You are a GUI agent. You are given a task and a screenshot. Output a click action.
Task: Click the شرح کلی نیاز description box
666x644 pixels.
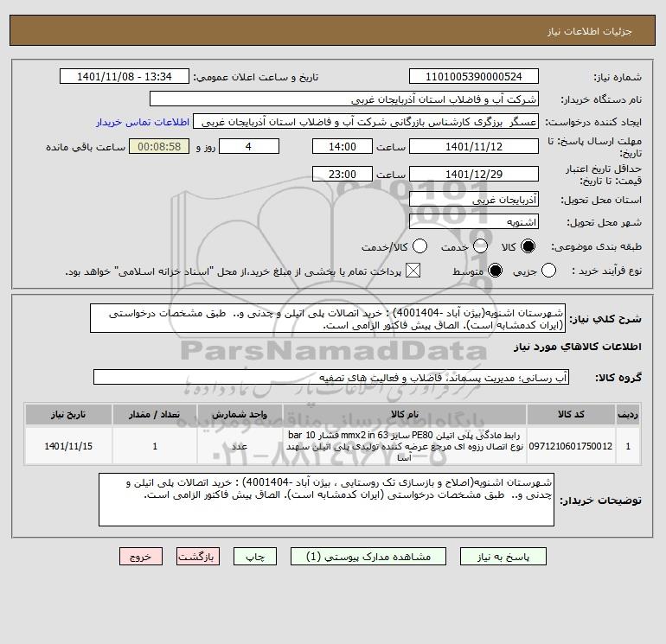[328, 318]
